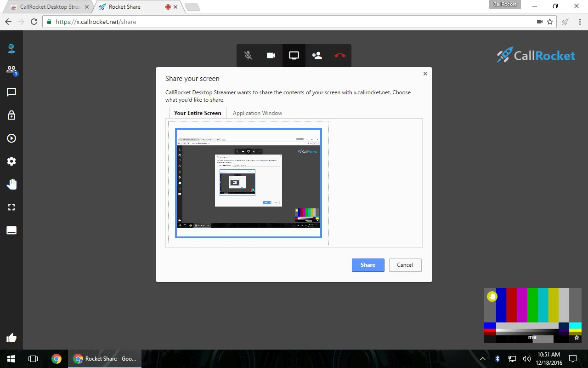Viewport: 588px width, 368px height.
Task: Hang up the call
Action: coord(339,55)
